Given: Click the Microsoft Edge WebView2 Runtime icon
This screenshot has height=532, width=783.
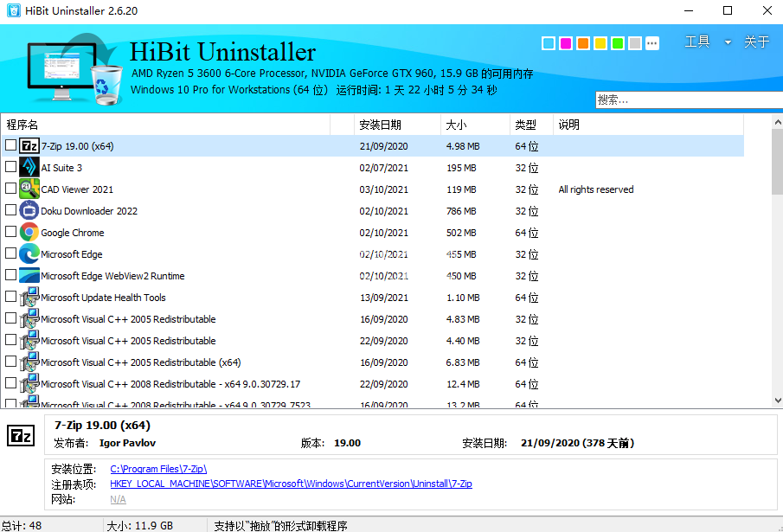Looking at the screenshot, I should (x=29, y=275).
